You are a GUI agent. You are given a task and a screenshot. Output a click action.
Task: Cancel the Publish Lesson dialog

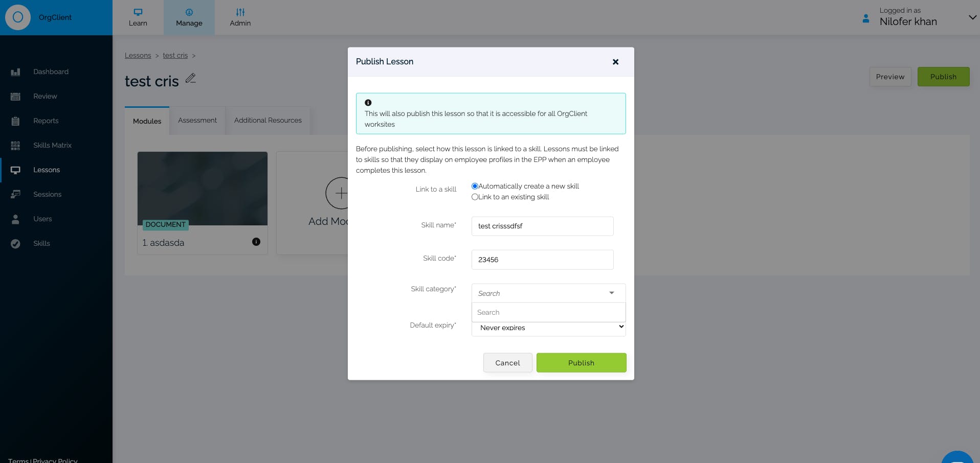pos(507,363)
